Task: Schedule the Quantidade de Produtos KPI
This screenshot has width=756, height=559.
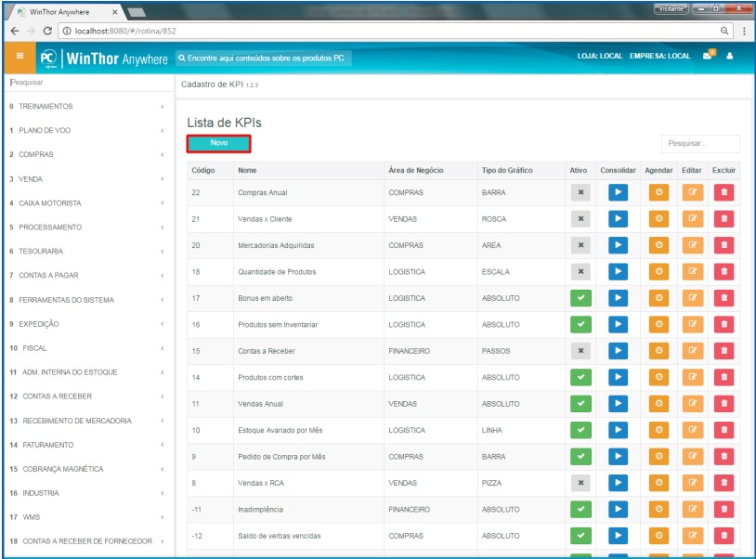Action: tap(658, 272)
